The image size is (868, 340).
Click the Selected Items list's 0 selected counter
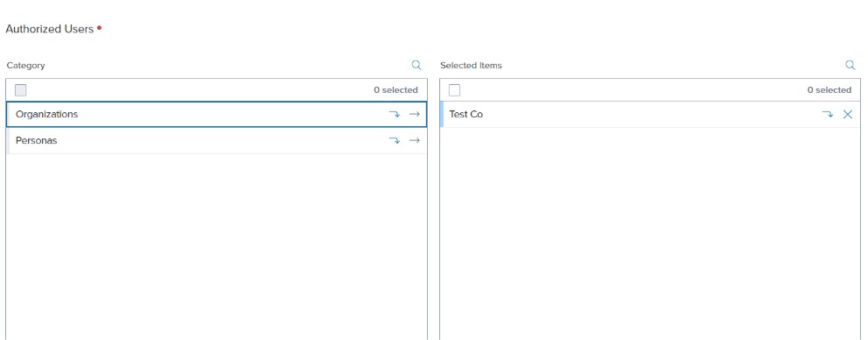829,90
